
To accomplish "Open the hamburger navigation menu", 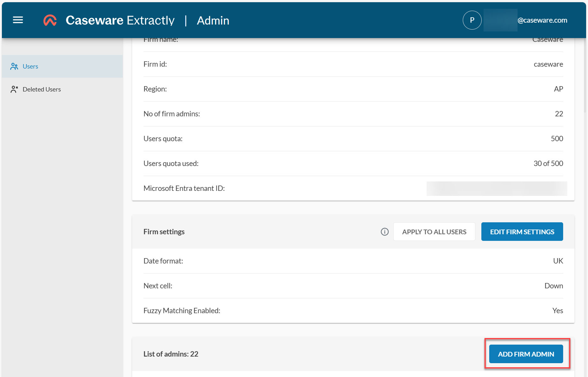I will 18,20.
